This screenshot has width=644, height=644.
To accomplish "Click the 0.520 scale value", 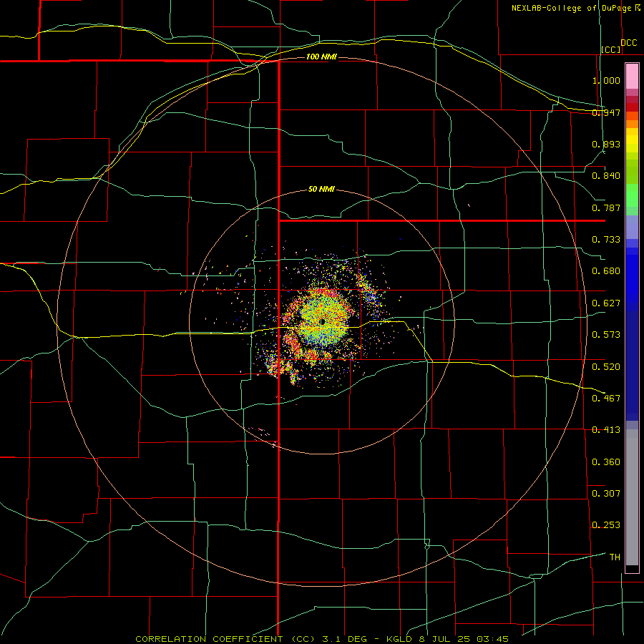I will point(606,367).
